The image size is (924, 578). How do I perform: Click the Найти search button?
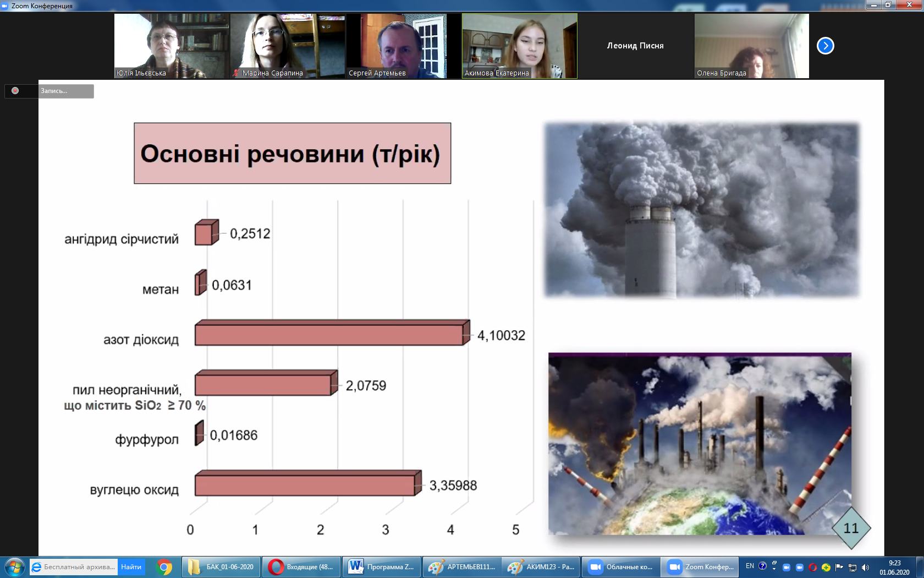click(x=131, y=567)
